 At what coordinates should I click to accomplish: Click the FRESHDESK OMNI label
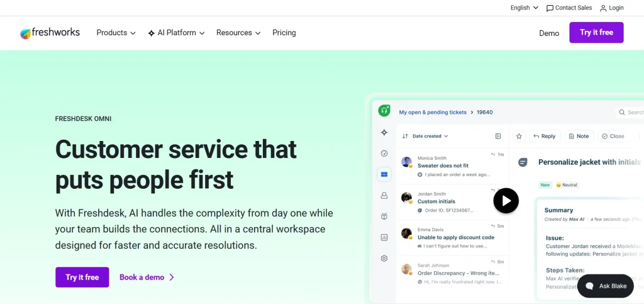pyautogui.click(x=83, y=119)
